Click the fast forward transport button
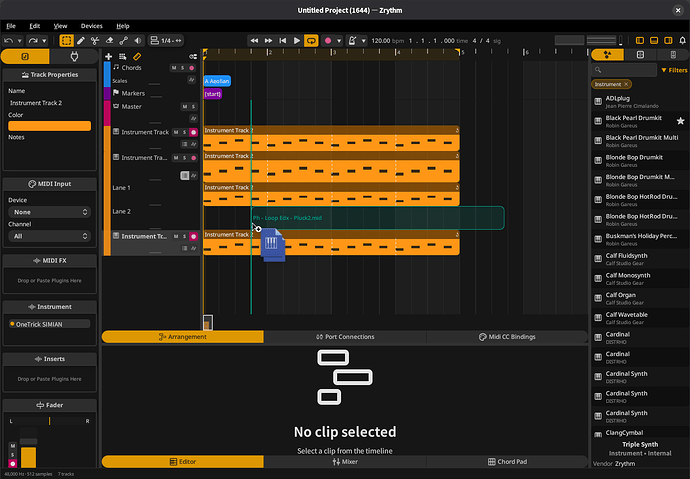 (x=268, y=40)
